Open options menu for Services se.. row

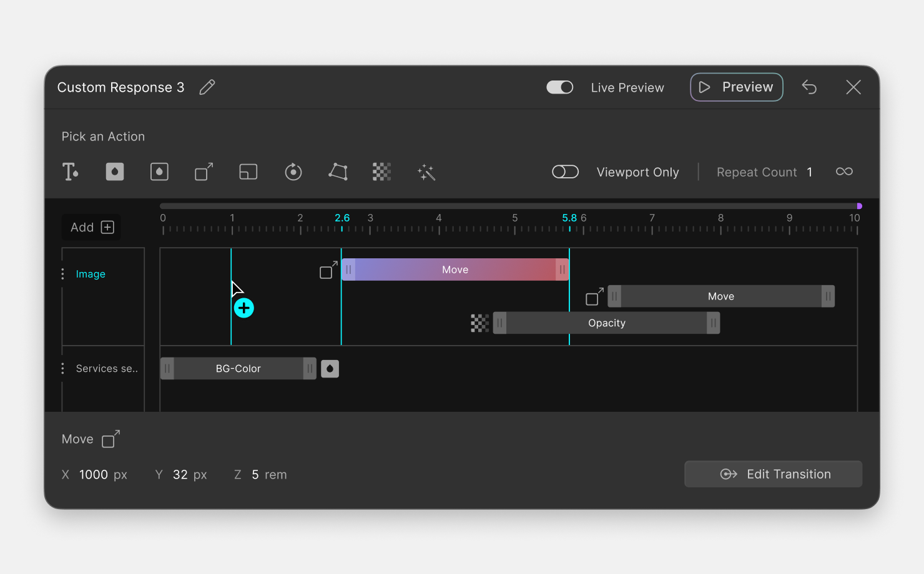pos(62,369)
